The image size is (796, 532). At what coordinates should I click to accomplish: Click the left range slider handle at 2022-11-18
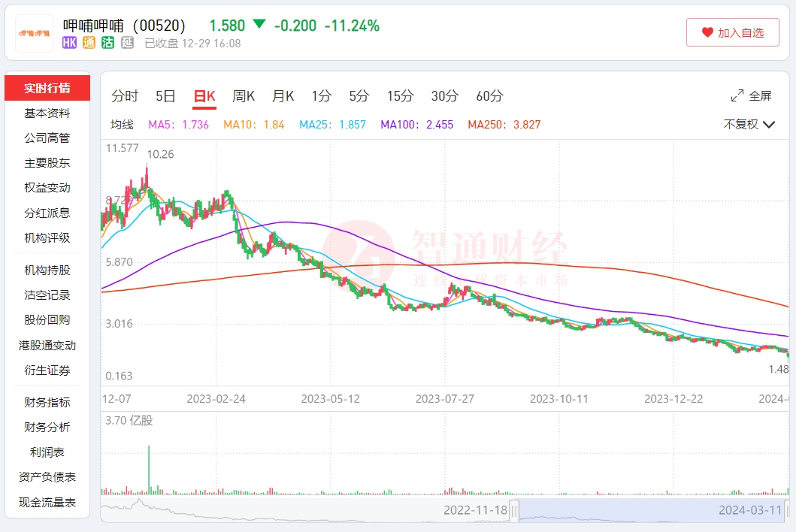click(x=514, y=511)
